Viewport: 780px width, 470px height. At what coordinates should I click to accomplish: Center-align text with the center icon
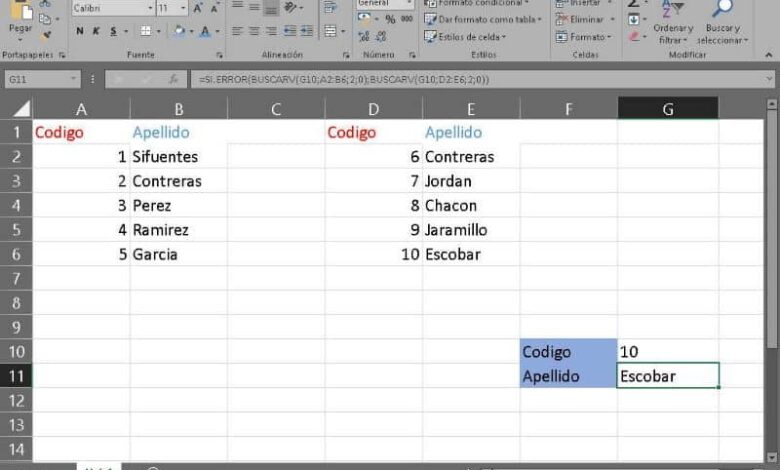pos(254,31)
